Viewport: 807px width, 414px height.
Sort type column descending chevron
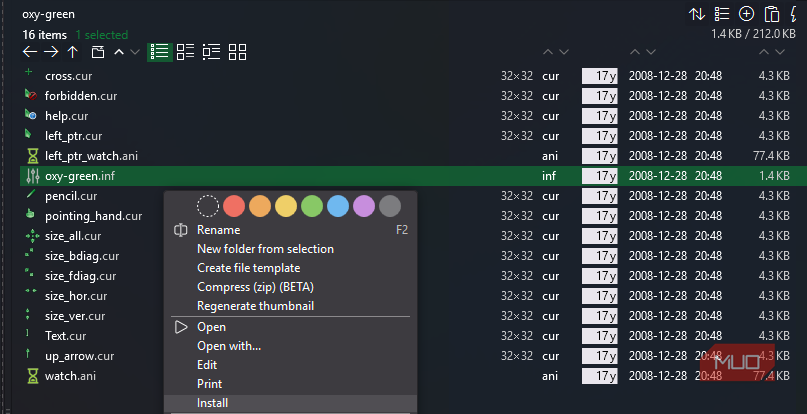tap(564, 51)
